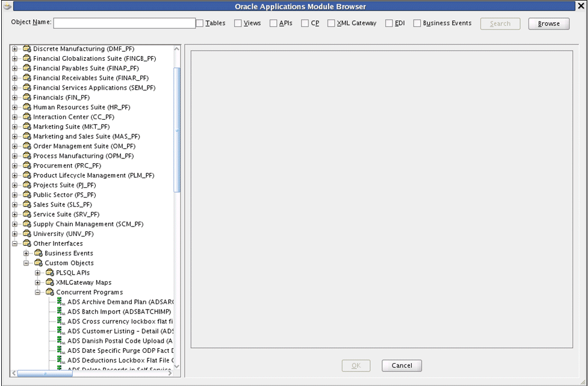Click the Cancel button
This screenshot has height=386, width=588.
(x=402, y=366)
